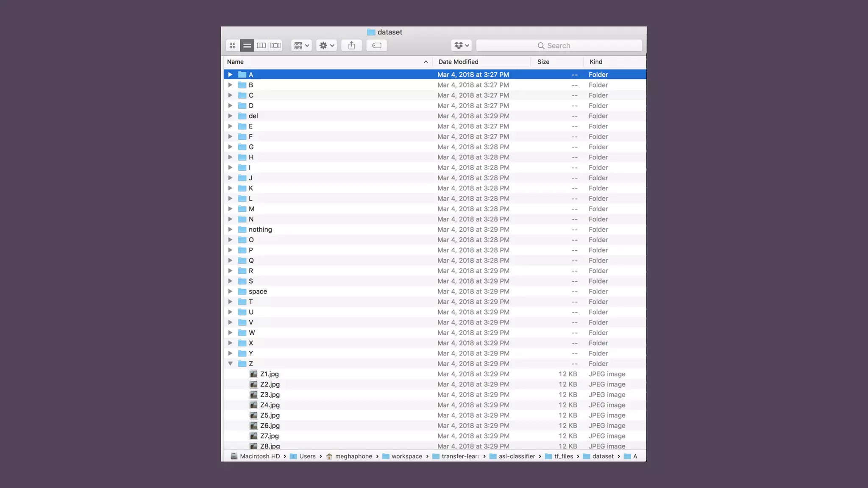Open the Dropbox toolbar menu
The width and height of the screenshot is (868, 488).
(462, 45)
